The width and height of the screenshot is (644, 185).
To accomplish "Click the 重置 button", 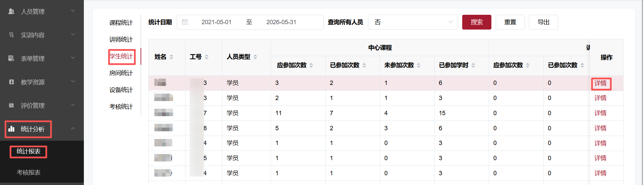I will pyautogui.click(x=510, y=22).
